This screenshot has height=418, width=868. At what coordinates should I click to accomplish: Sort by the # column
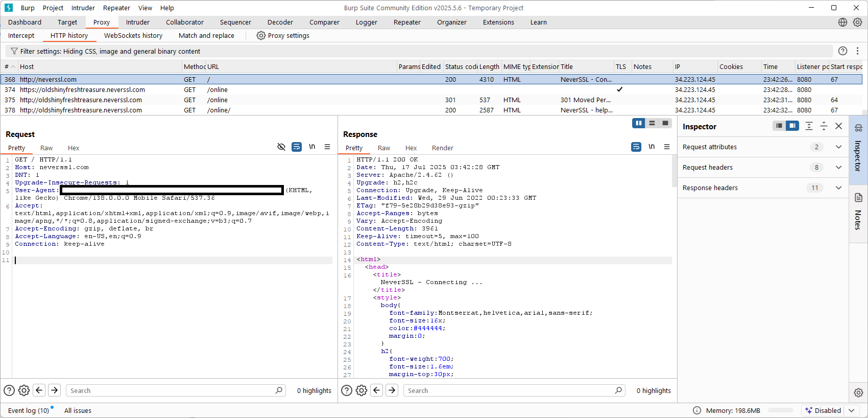pos(10,66)
